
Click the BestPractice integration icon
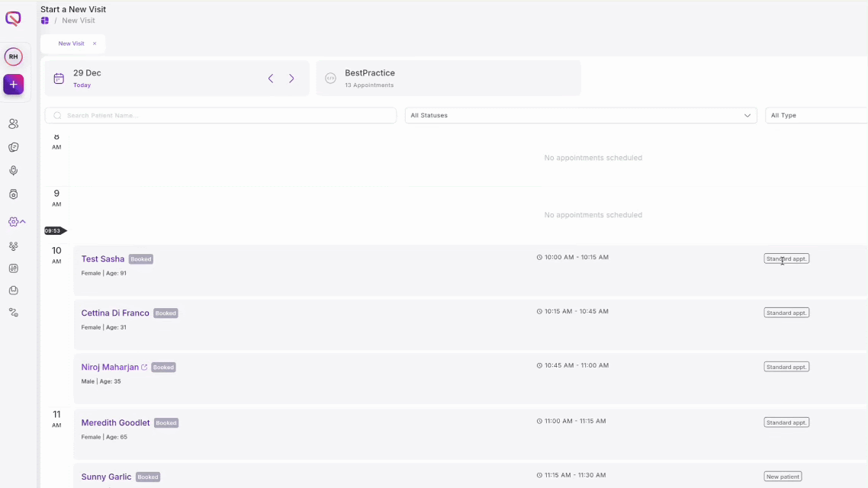[x=330, y=79]
